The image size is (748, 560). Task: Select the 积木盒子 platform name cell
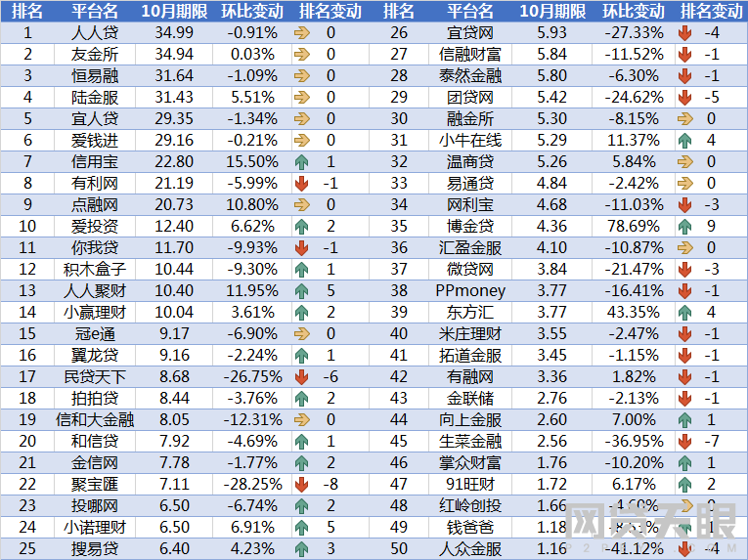pyautogui.click(x=95, y=270)
